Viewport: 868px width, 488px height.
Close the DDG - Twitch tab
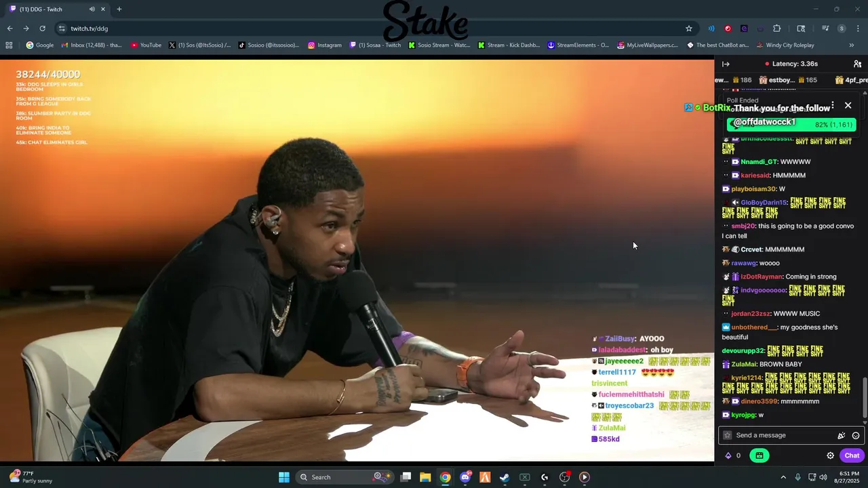tap(103, 9)
